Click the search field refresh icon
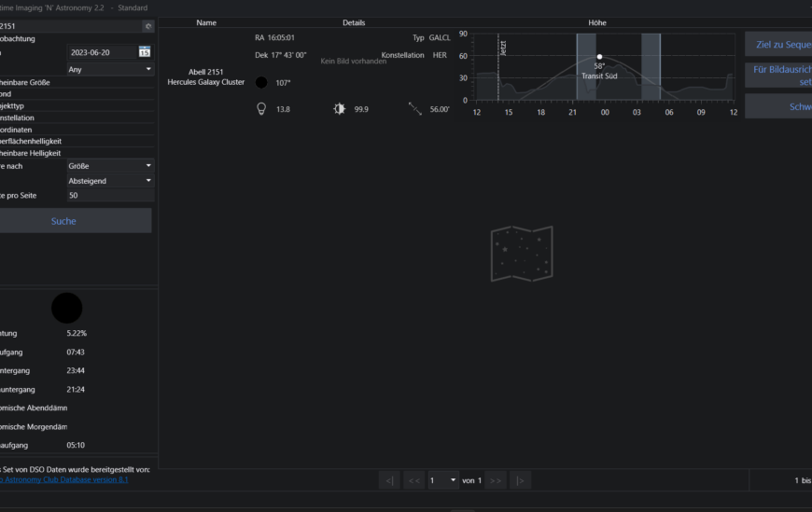 [x=147, y=26]
